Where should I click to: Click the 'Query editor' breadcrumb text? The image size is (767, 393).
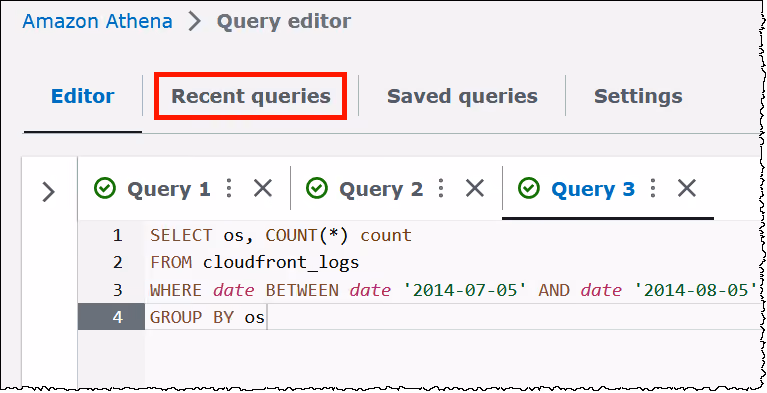click(284, 22)
